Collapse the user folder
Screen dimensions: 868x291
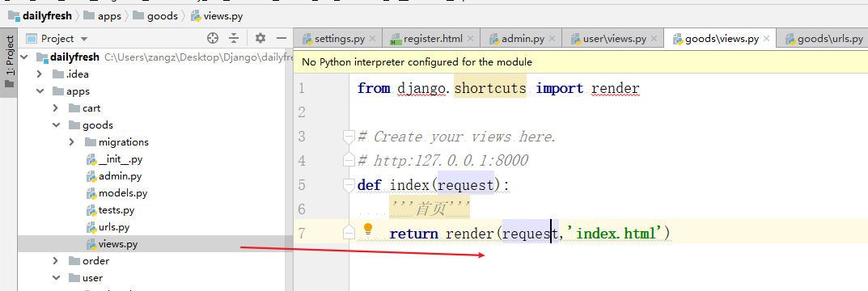coord(55,278)
